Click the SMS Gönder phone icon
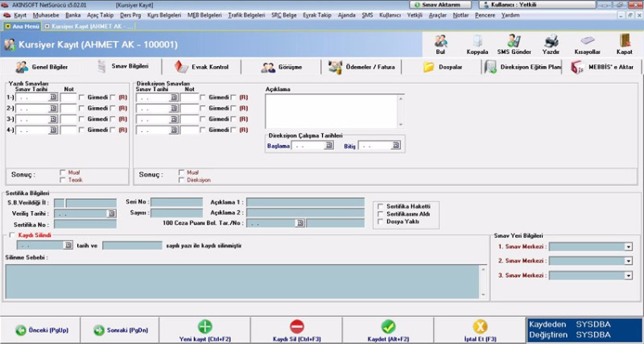The width and height of the screenshot is (644, 344). point(514,41)
